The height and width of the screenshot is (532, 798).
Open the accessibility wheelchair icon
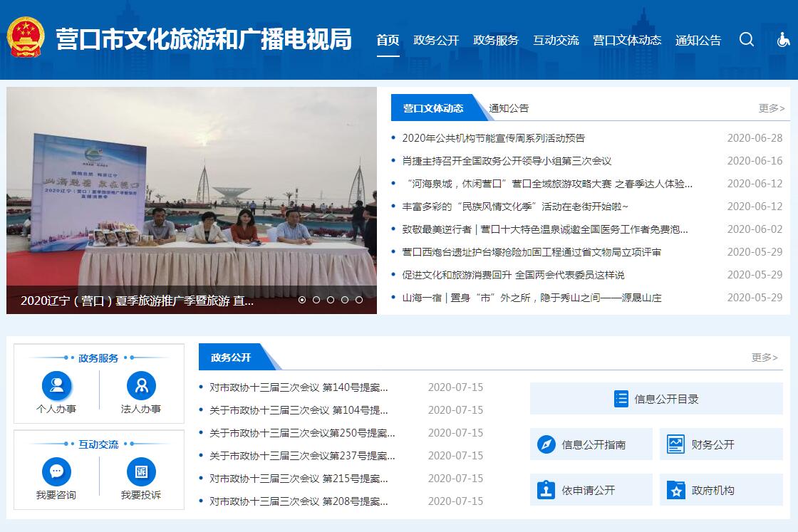click(x=783, y=40)
